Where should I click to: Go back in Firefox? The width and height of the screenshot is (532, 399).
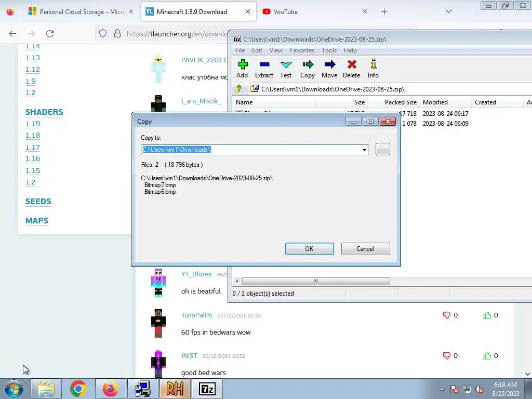(x=12, y=34)
